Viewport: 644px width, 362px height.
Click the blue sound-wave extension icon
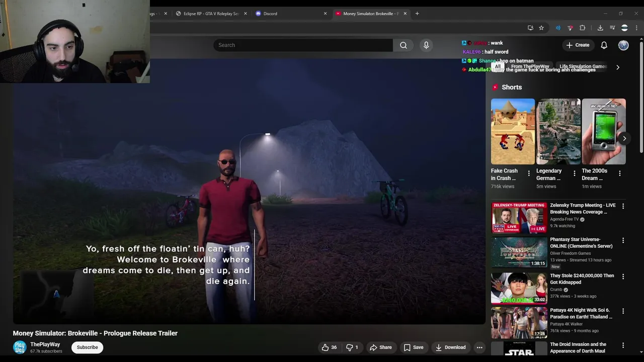(558, 28)
